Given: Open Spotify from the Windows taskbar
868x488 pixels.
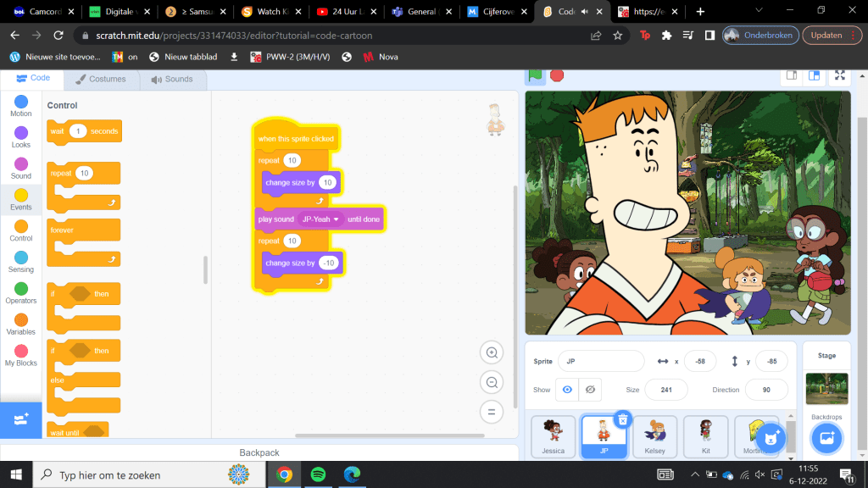Looking at the screenshot, I should tap(318, 474).
